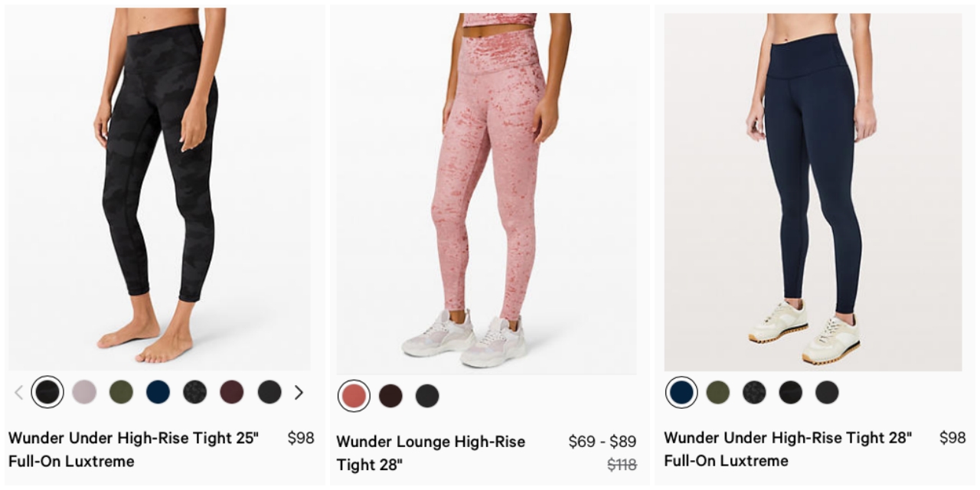View black camo leggings product image
The image size is (980, 490).
coord(159,189)
